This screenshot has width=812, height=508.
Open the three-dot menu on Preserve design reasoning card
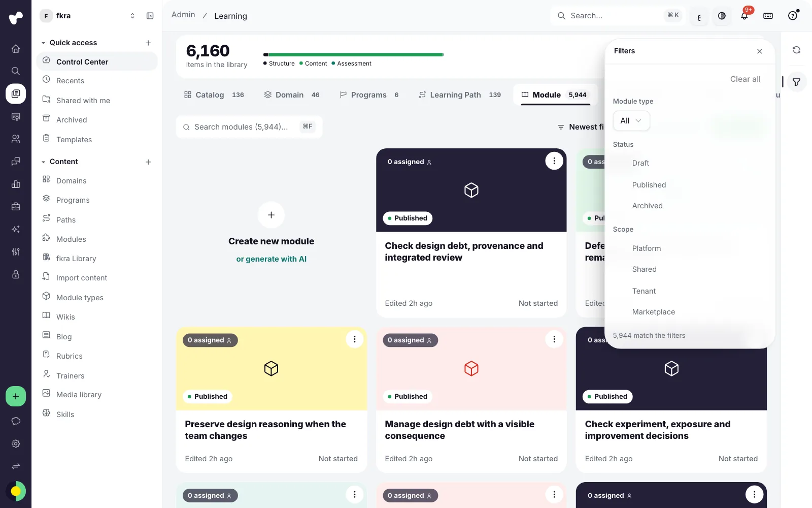click(354, 339)
